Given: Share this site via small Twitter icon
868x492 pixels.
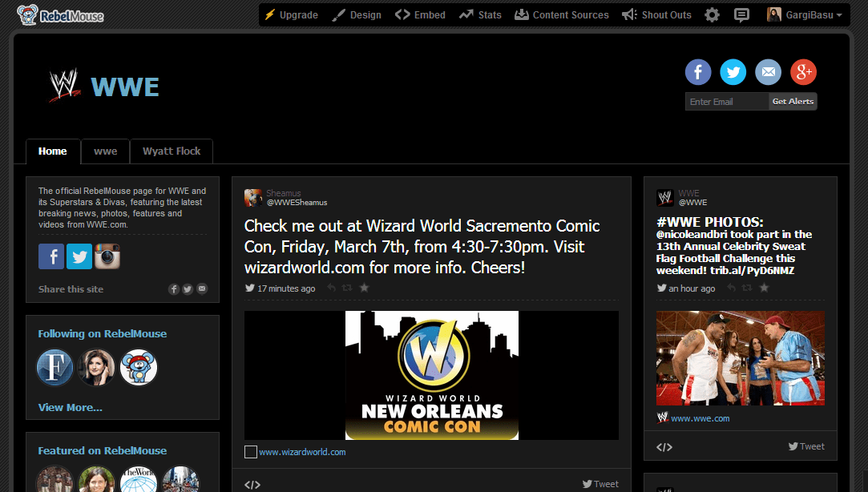Looking at the screenshot, I should pos(188,289).
